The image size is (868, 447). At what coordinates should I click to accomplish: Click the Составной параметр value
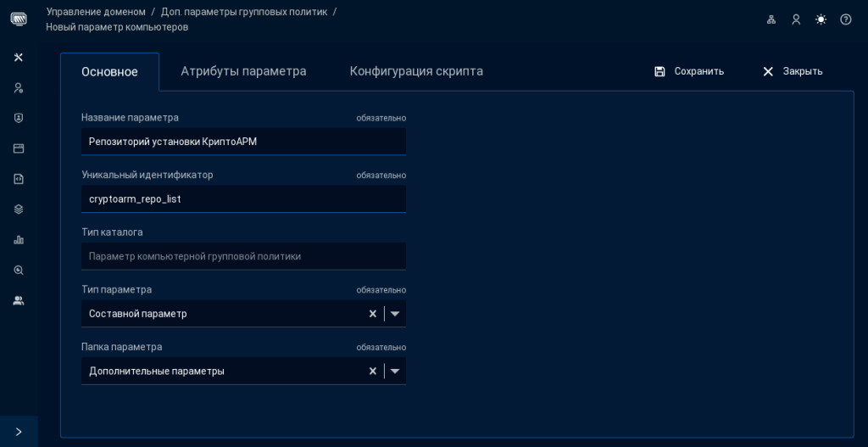click(138, 314)
